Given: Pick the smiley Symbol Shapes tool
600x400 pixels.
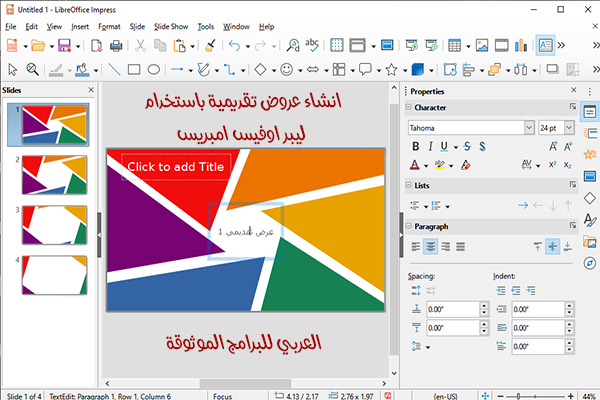Looking at the screenshot, I should (287, 70).
